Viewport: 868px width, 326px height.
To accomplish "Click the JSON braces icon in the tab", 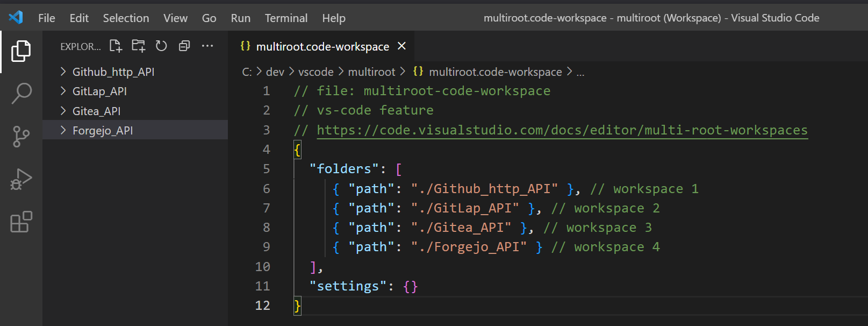I will pyautogui.click(x=245, y=46).
